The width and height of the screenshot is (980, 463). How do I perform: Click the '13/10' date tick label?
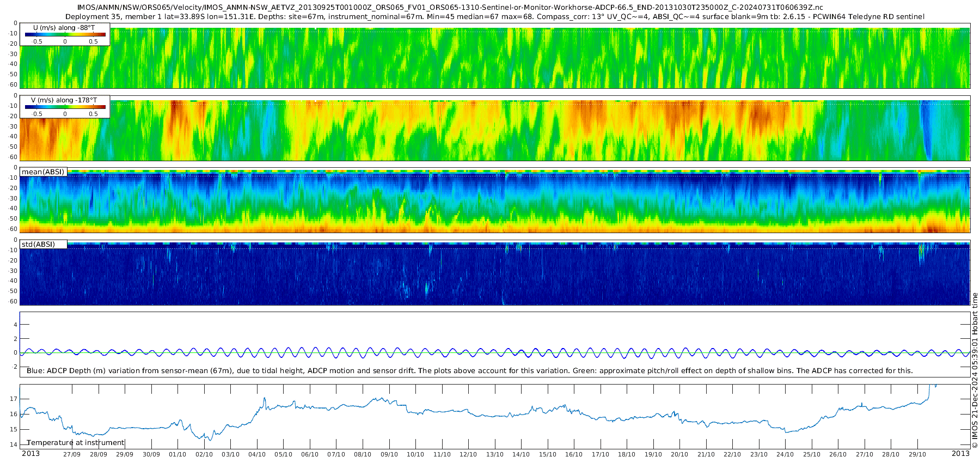[495, 454]
